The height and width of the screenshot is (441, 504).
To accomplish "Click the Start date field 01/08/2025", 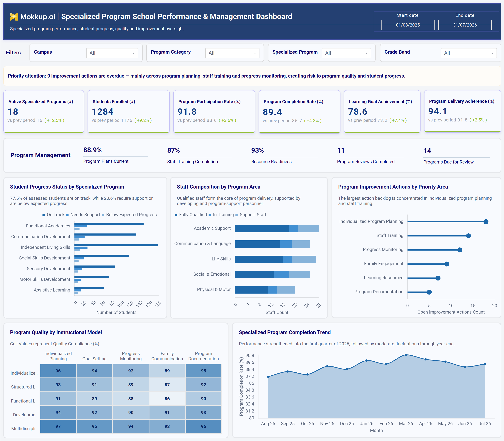I will (408, 25).
